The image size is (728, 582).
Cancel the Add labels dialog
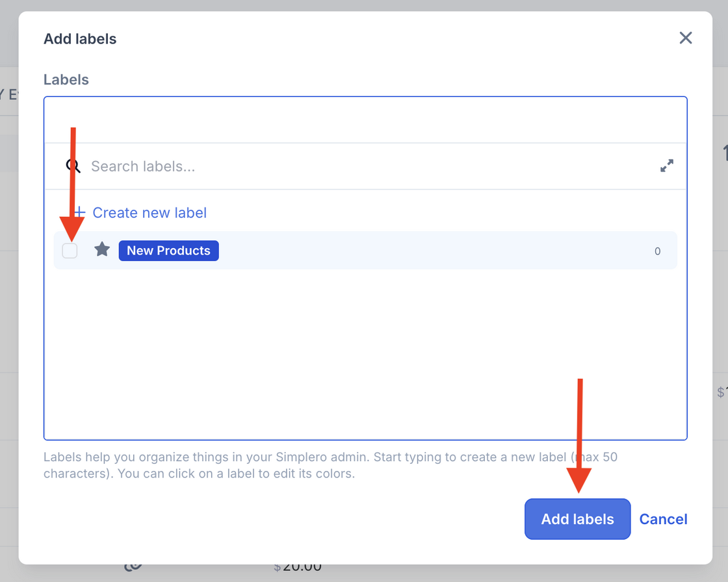[663, 519]
